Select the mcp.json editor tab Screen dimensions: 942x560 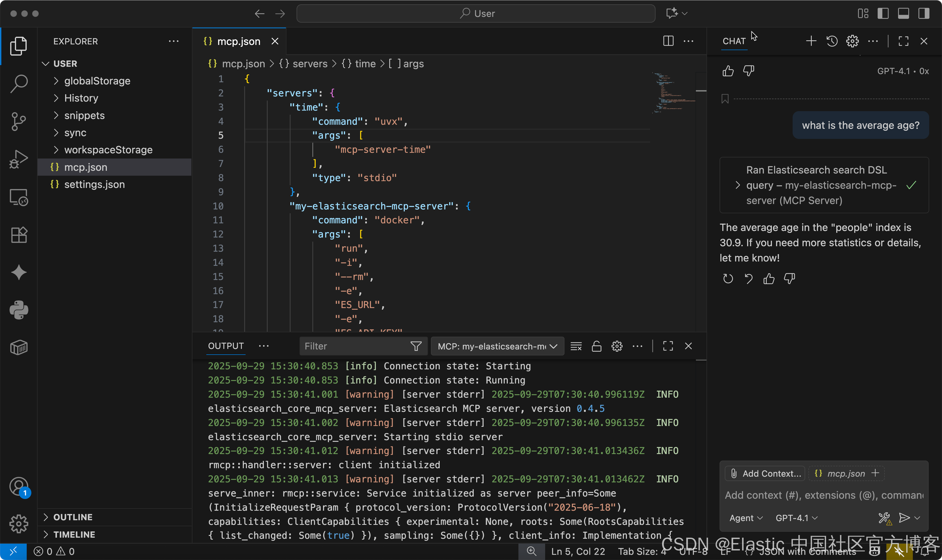238,41
